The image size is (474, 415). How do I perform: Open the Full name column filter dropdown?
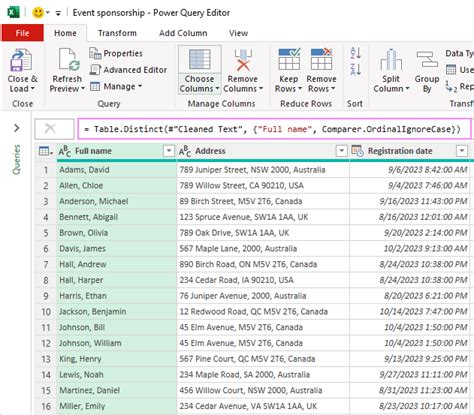(169, 151)
